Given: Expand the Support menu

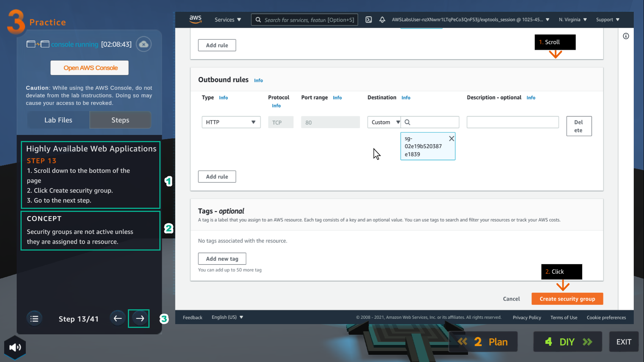Looking at the screenshot, I should pyautogui.click(x=608, y=20).
